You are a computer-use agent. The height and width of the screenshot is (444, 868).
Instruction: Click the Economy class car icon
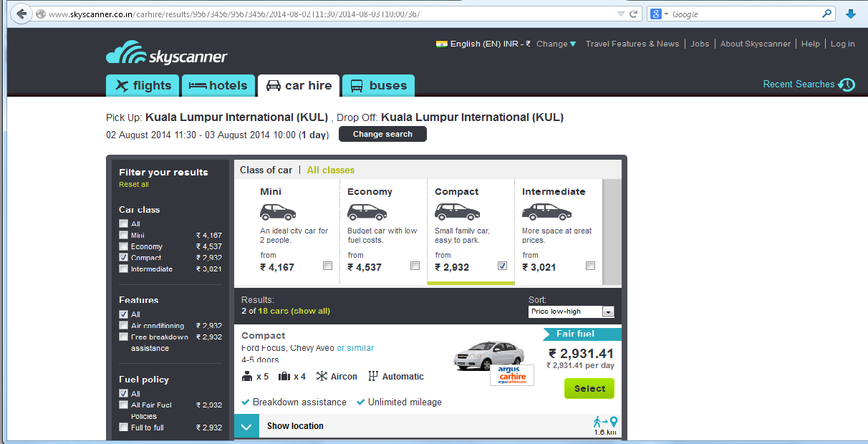tap(366, 212)
